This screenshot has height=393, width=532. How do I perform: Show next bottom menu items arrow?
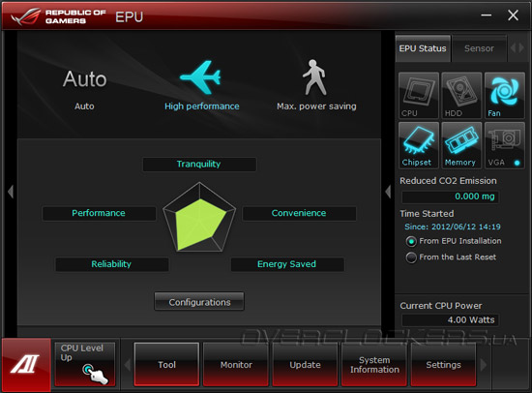coord(484,365)
